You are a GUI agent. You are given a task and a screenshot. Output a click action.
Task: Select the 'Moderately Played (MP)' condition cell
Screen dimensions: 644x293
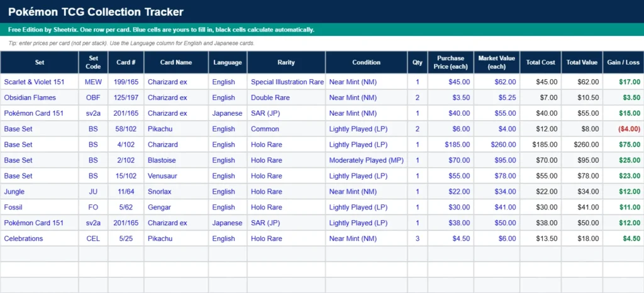367,160
